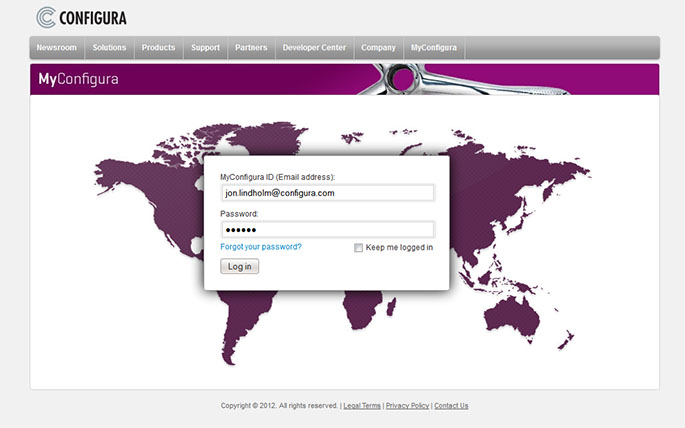Open the Developer Center menu

[x=314, y=48]
